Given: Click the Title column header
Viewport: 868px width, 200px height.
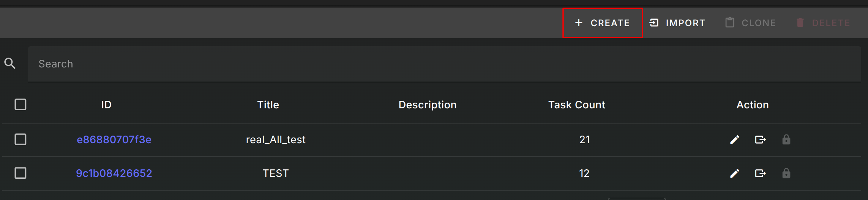Looking at the screenshot, I should (x=268, y=105).
